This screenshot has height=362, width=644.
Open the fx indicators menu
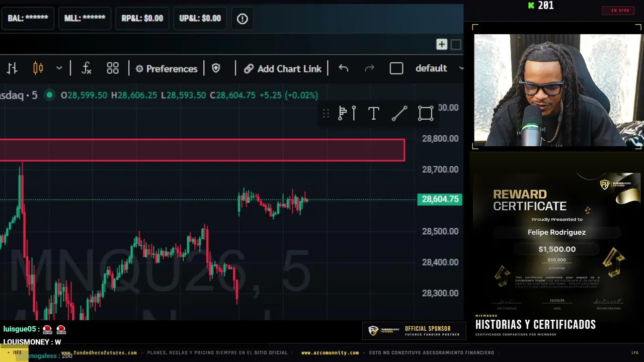coord(86,68)
